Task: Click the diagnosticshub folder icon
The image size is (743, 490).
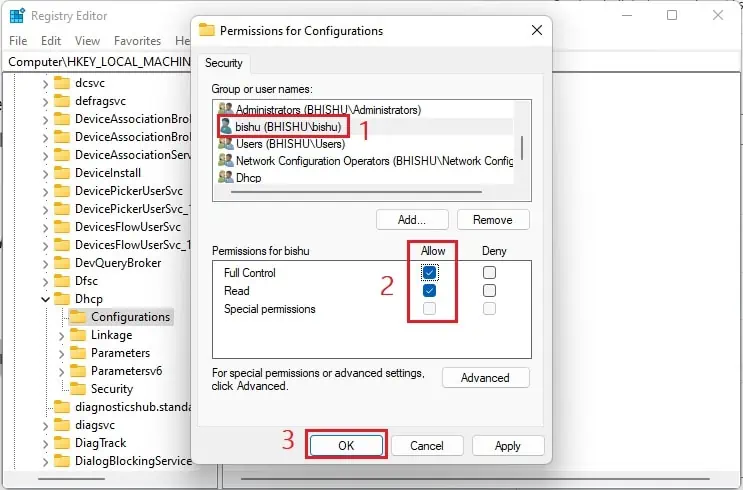Action: coord(62,407)
